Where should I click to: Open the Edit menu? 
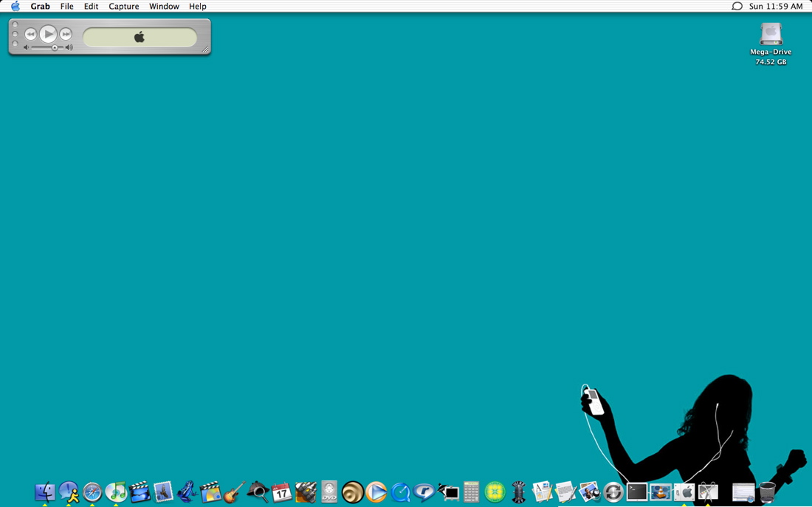(x=91, y=6)
